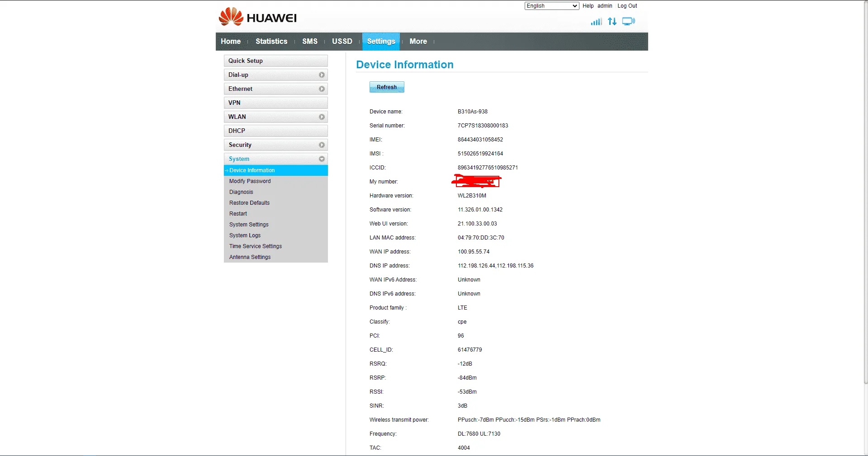This screenshot has width=868, height=456.
Task: Open the Statistics tab
Action: pos(271,41)
